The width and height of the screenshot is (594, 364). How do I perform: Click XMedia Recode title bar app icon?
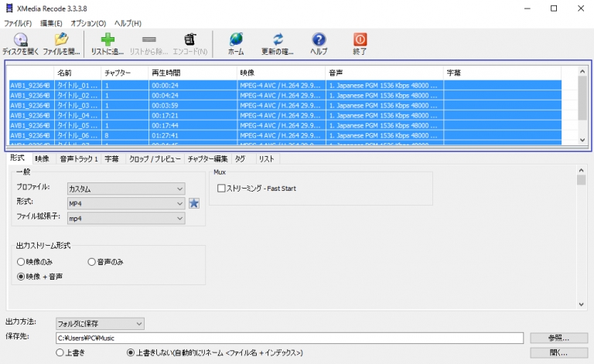[9, 9]
